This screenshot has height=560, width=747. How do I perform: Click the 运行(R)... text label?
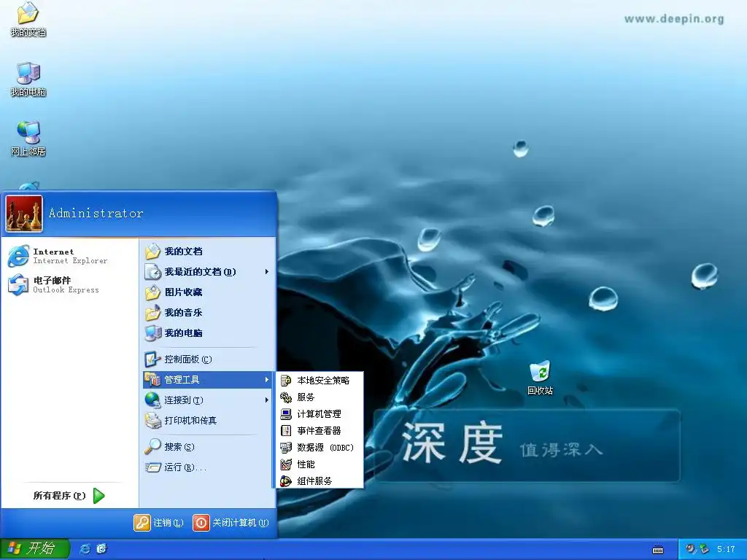coord(185,467)
